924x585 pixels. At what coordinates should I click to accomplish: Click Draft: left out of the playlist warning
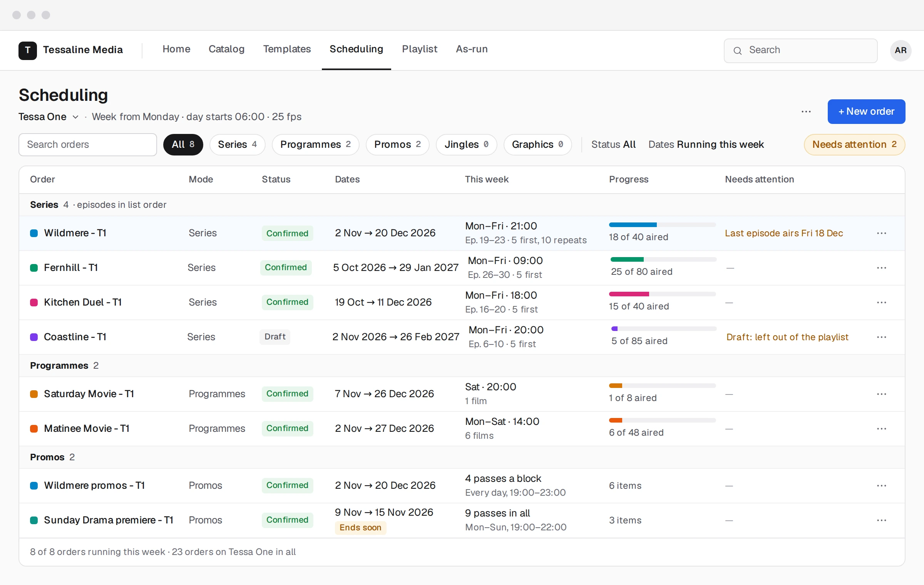[x=787, y=337]
